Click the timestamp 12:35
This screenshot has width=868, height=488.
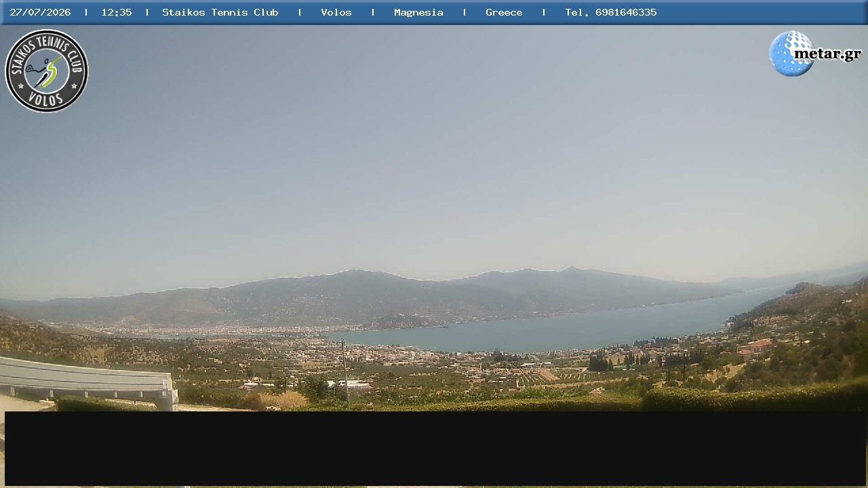[x=117, y=12]
